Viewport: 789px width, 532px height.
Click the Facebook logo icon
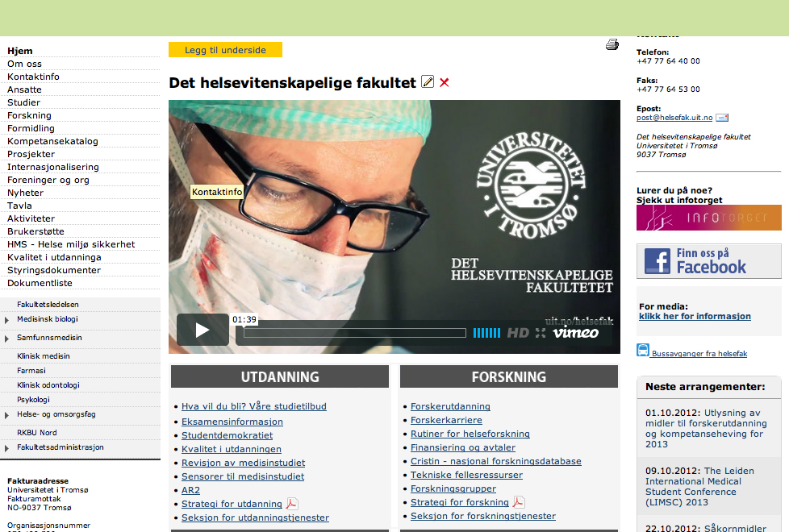(x=657, y=261)
